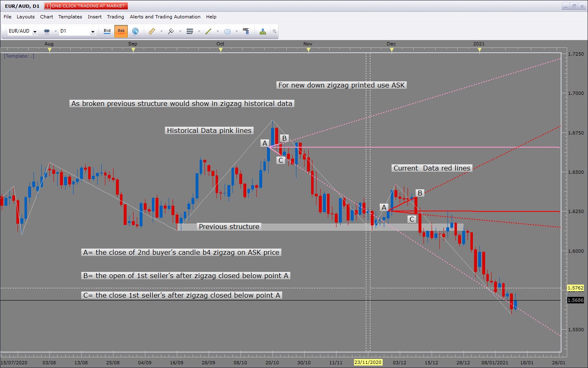Expand the ruler tool options arrow
The width and height of the screenshot is (588, 368).
point(161,31)
